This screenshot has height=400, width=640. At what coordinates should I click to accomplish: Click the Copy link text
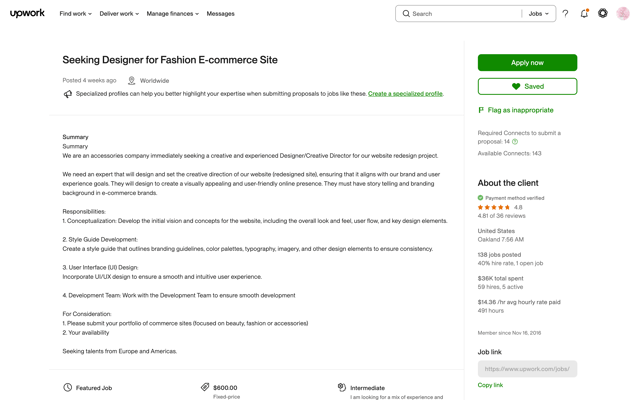coord(490,385)
